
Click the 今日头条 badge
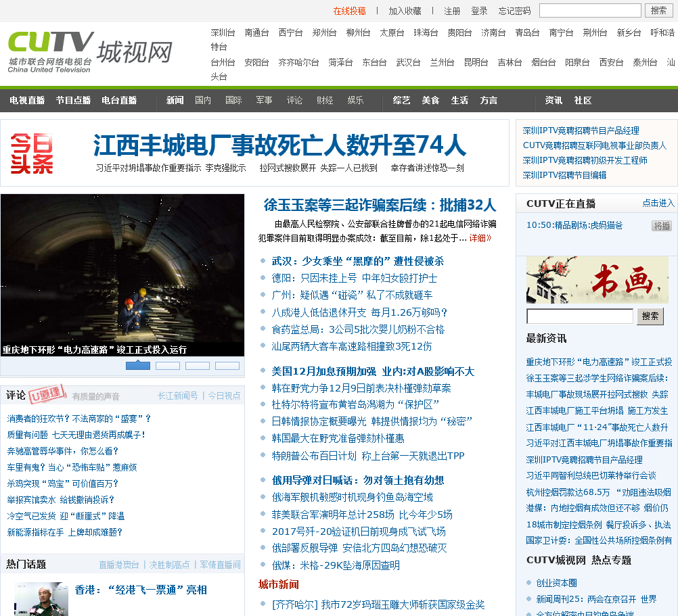[x=32, y=153]
